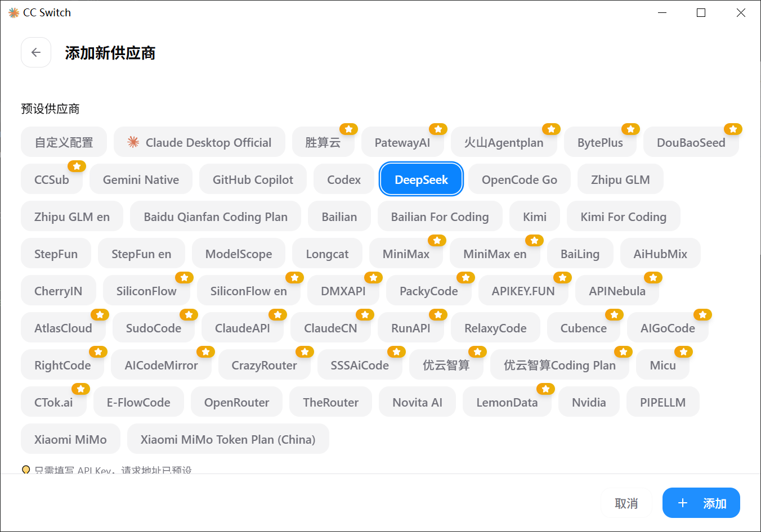
Task: Pick Xiaomi MiMo Token Plan (China) preset
Action: (x=228, y=439)
